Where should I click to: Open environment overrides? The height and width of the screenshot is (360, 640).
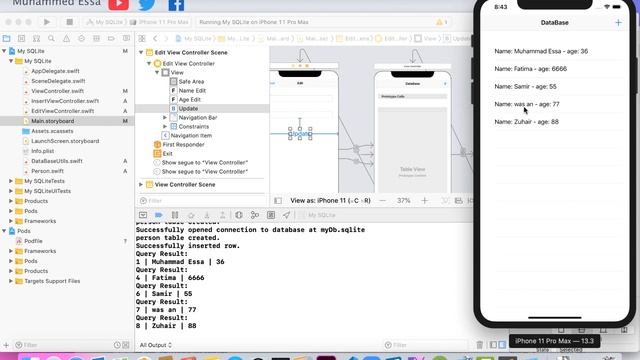click(x=271, y=215)
